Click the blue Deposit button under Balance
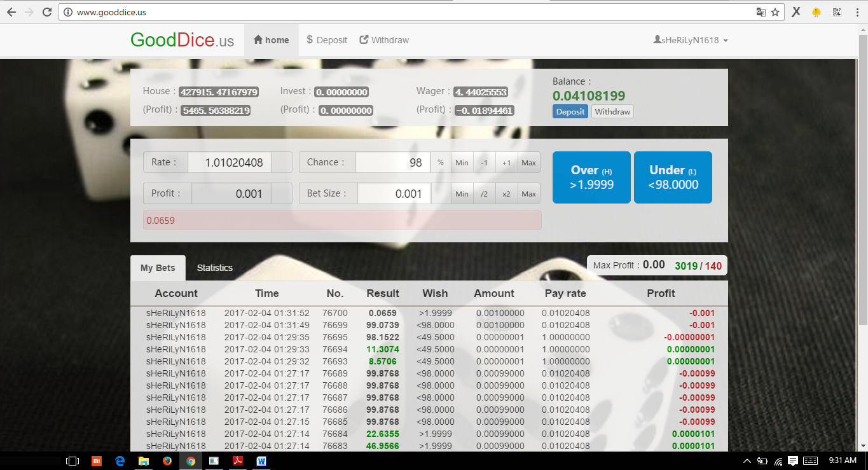This screenshot has height=470, width=868. click(570, 111)
